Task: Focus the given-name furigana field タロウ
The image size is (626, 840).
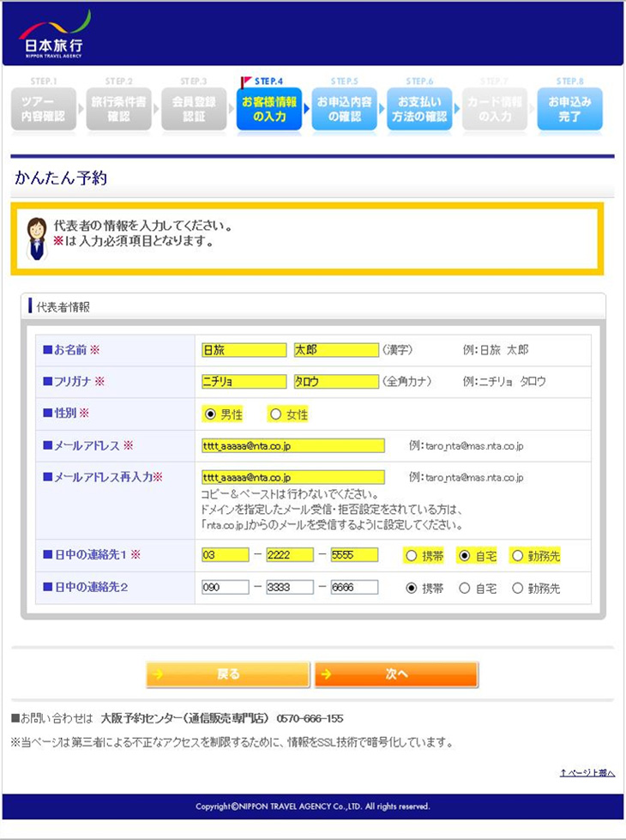Action: [x=335, y=382]
